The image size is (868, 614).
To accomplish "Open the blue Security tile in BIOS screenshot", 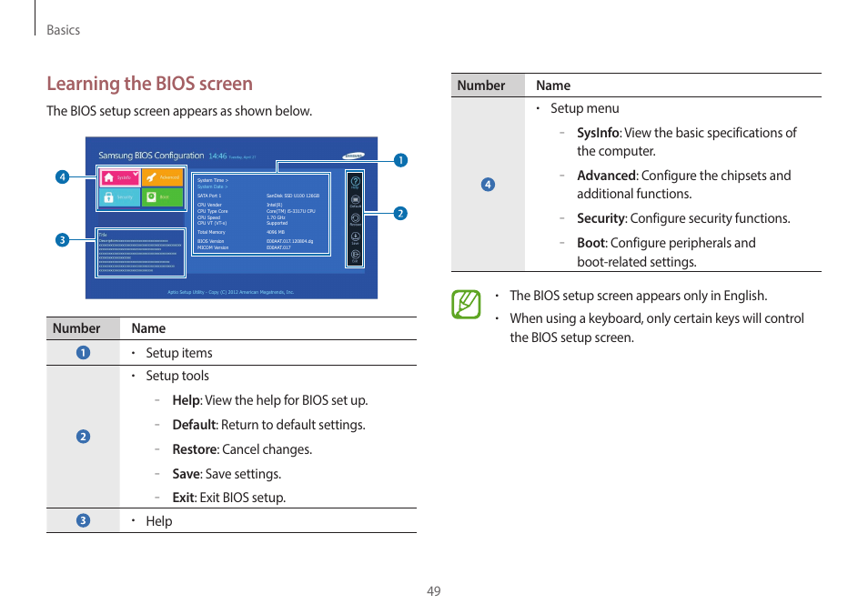I will tap(120, 197).
